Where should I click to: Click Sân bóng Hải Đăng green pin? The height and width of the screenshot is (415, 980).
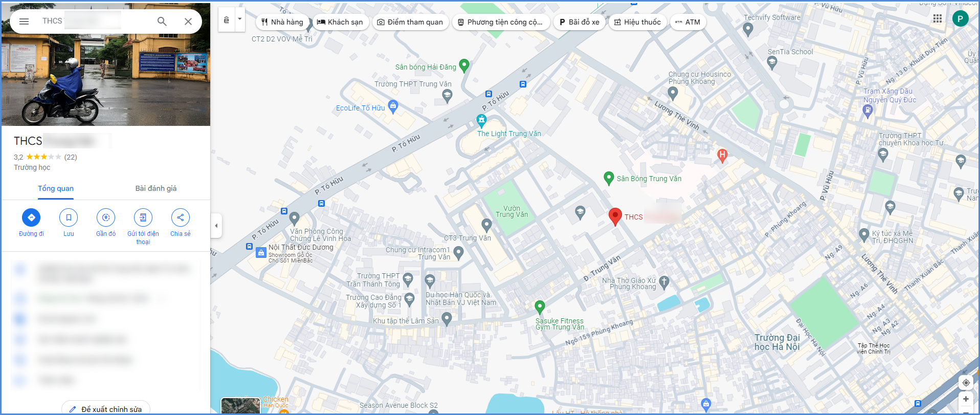(464, 65)
